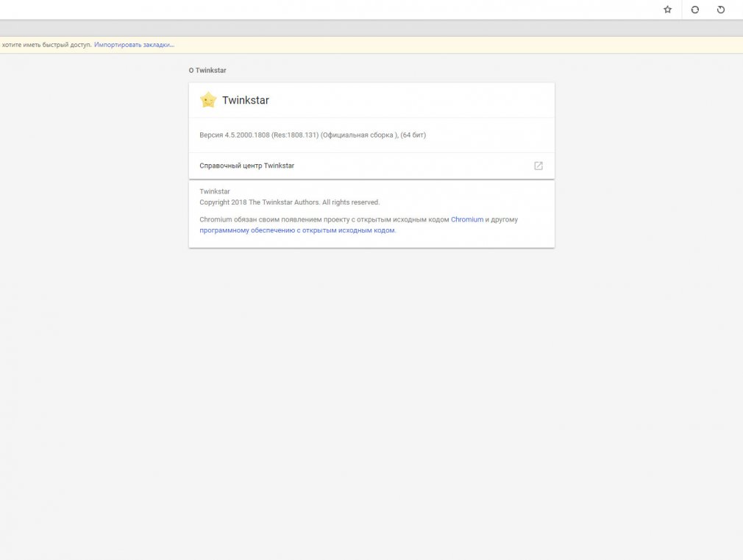Click the Версия 4.5.2000.1808 version line
The width and height of the screenshot is (743, 560).
click(313, 135)
